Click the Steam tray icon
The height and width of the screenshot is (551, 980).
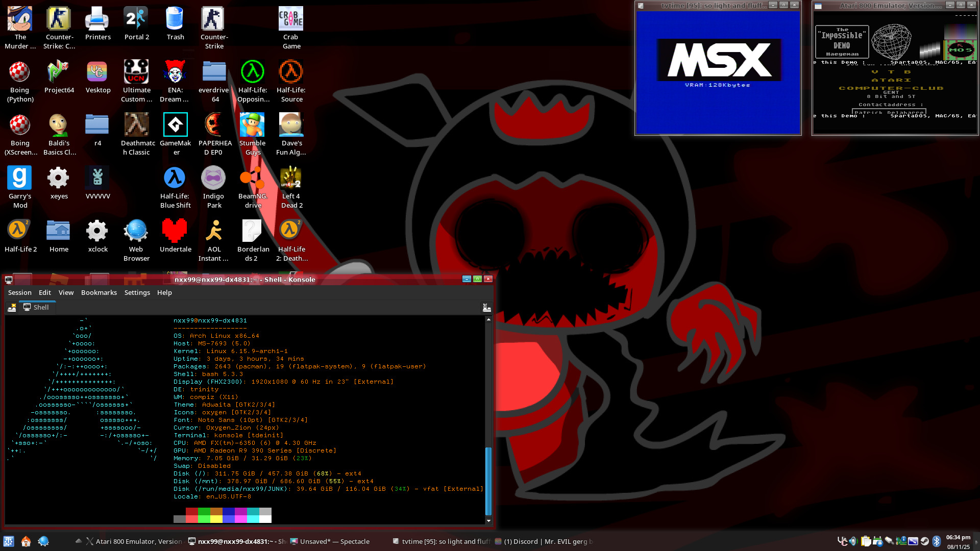point(924,541)
